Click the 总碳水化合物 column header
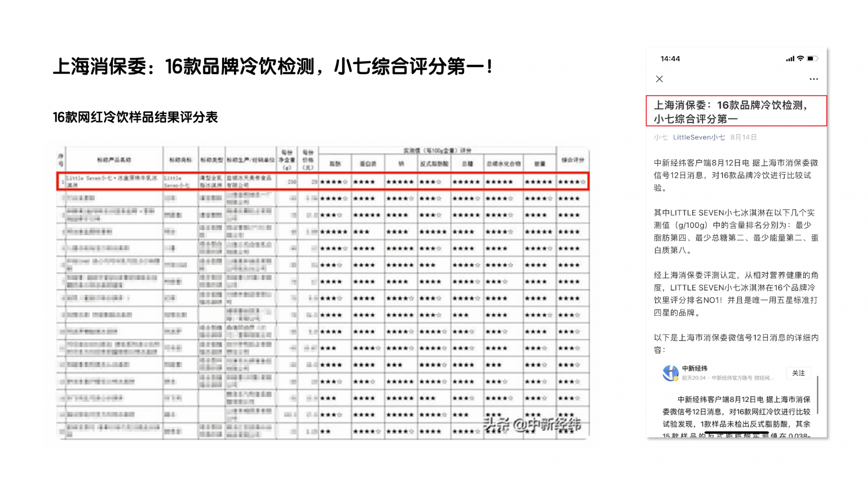The height and width of the screenshot is (488, 868). coord(503,164)
